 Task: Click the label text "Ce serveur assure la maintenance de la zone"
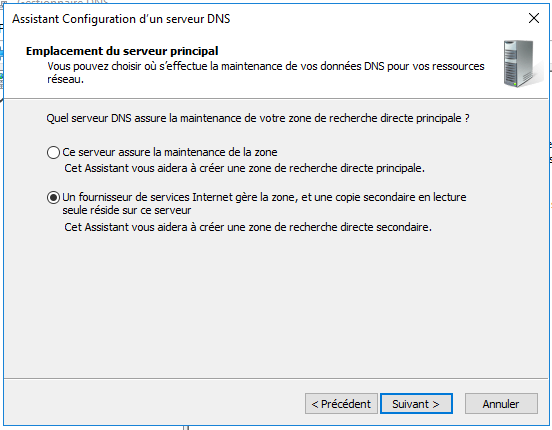(170, 152)
